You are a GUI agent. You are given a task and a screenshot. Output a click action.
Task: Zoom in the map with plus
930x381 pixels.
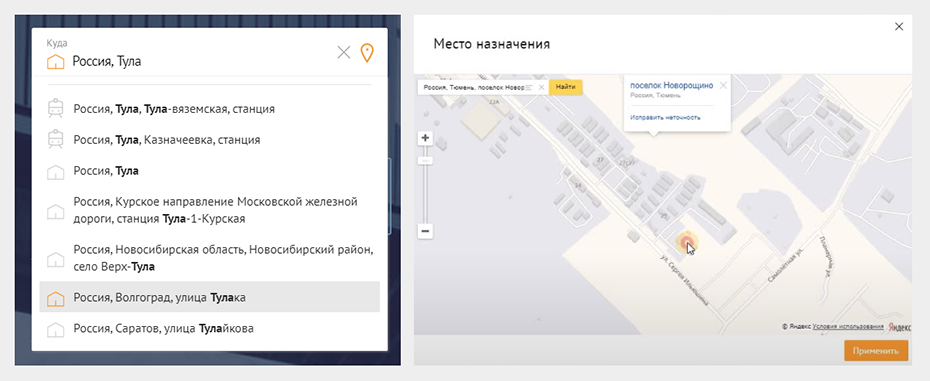click(425, 138)
